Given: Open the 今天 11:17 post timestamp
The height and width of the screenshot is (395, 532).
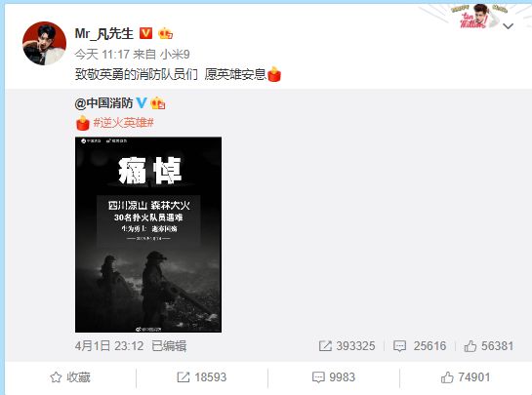Looking at the screenshot, I should [102, 55].
